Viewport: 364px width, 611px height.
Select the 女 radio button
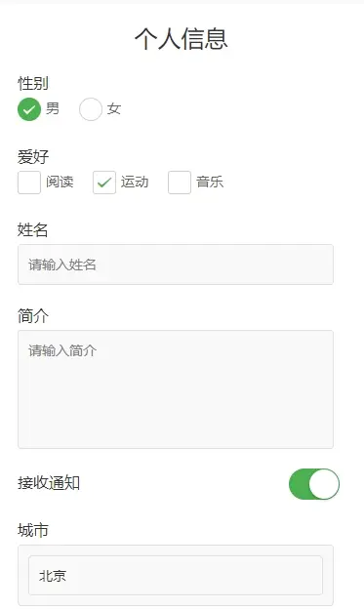pos(91,109)
